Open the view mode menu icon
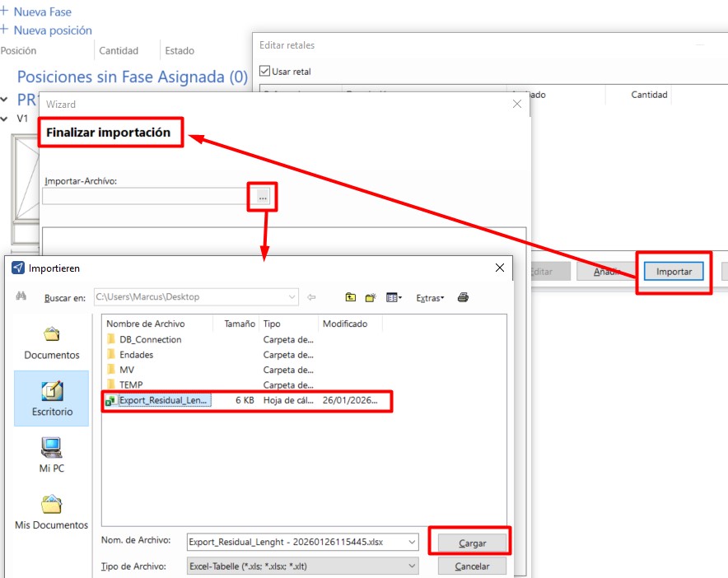Viewport: 728px width, 578px height. pos(394,297)
